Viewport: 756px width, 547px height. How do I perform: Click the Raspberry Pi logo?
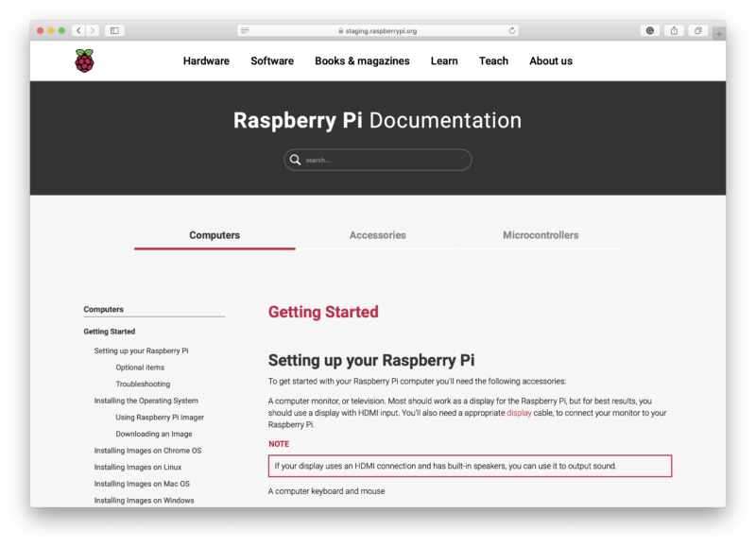[x=84, y=60]
